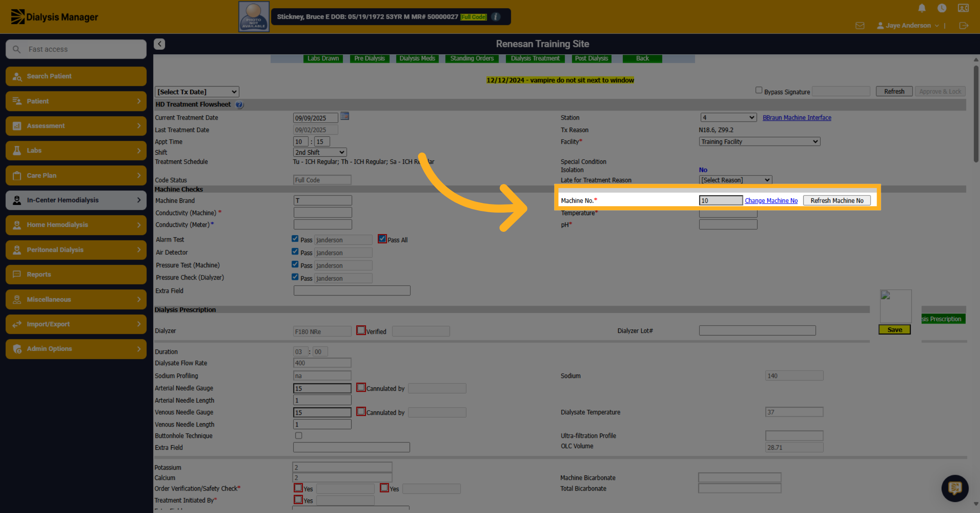Click the patient info icon beside Full Code
Screen dimensions: 980x513
496,17
